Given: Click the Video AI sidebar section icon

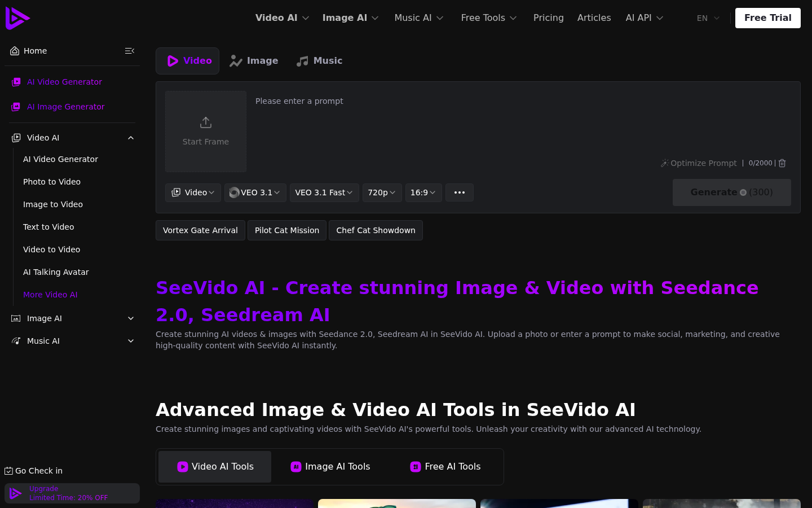Looking at the screenshot, I should (16, 138).
